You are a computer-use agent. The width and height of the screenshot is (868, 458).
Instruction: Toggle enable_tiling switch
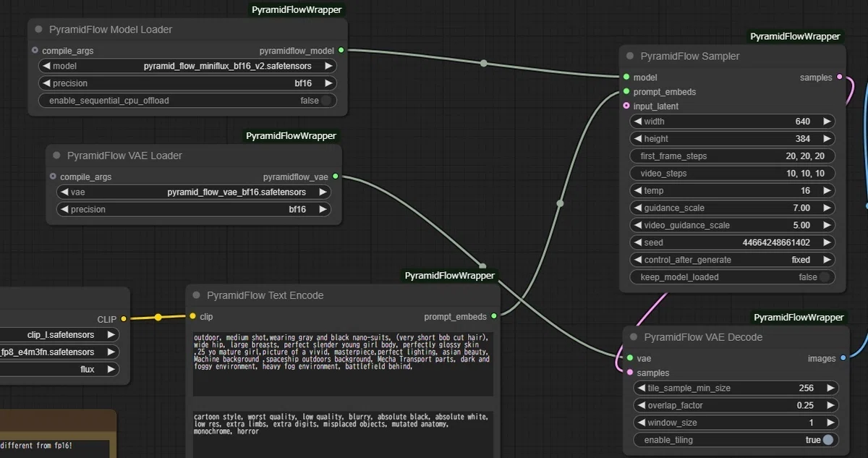828,440
